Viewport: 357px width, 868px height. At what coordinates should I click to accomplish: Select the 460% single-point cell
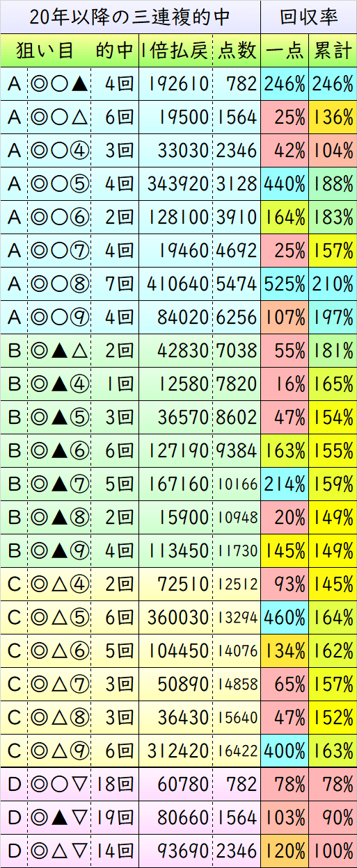point(285,618)
